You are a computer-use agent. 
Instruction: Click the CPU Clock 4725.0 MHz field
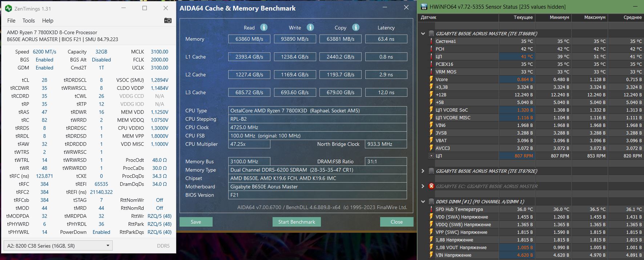318,127
